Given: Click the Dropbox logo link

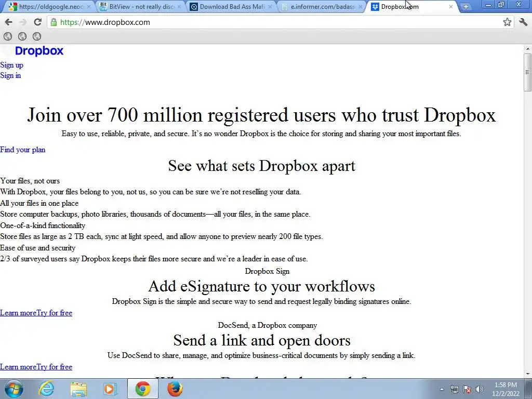Looking at the screenshot, I should pyautogui.click(x=39, y=51).
